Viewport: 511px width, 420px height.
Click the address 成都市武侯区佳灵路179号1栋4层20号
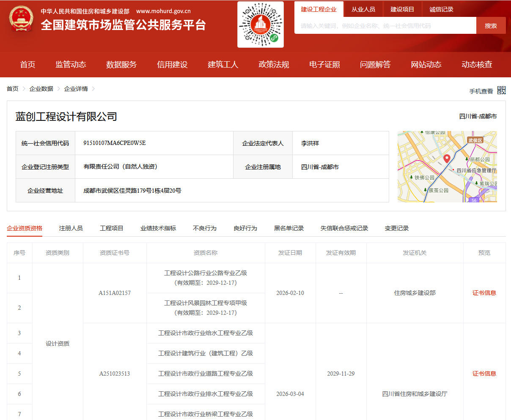point(132,191)
